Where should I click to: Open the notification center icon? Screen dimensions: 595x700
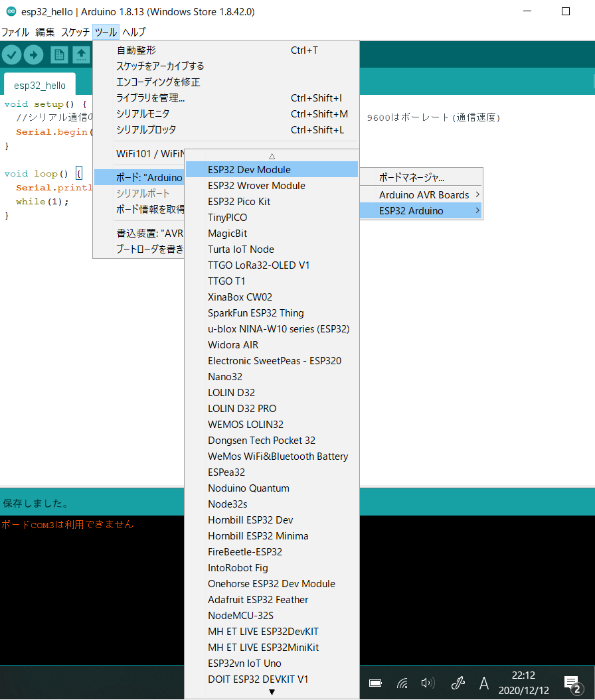coord(572,683)
